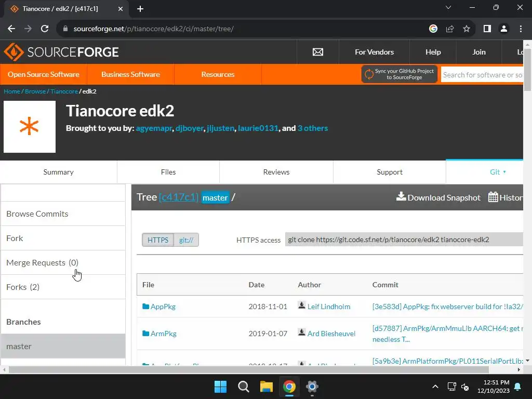Click the c417c1 commit link
Image resolution: width=532 pixels, height=399 pixels.
[x=179, y=197]
